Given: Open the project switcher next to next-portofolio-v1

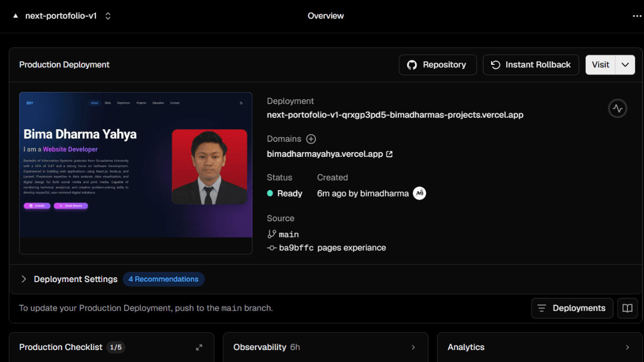Looking at the screenshot, I should click(108, 16).
